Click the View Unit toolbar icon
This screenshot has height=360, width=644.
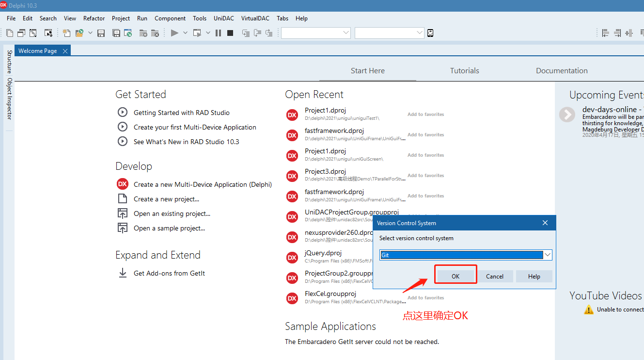point(10,33)
